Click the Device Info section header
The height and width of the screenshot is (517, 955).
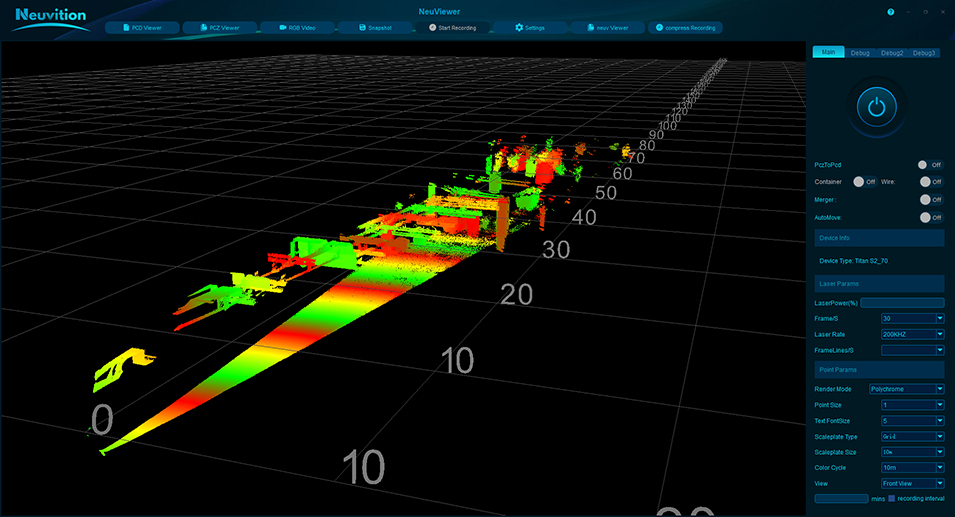[879, 238]
